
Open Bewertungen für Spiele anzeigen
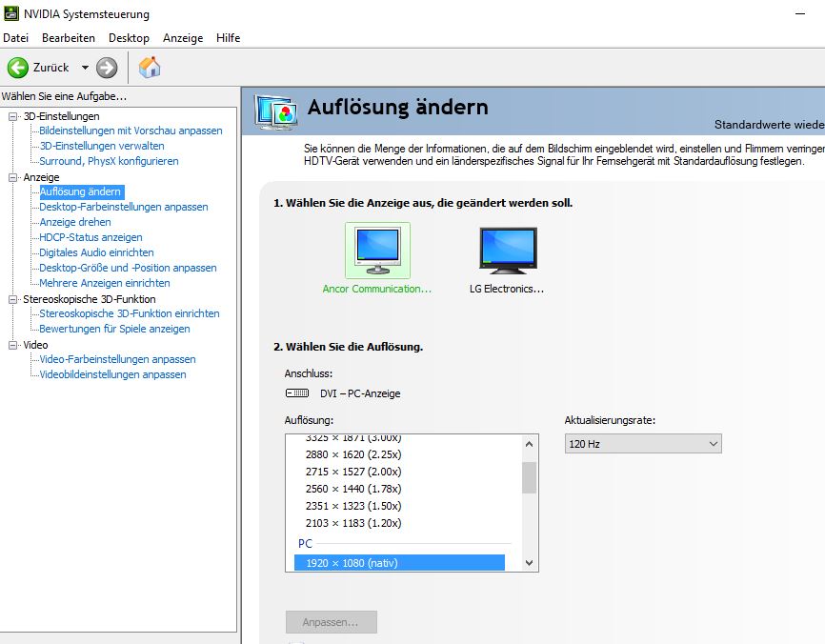click(x=114, y=329)
